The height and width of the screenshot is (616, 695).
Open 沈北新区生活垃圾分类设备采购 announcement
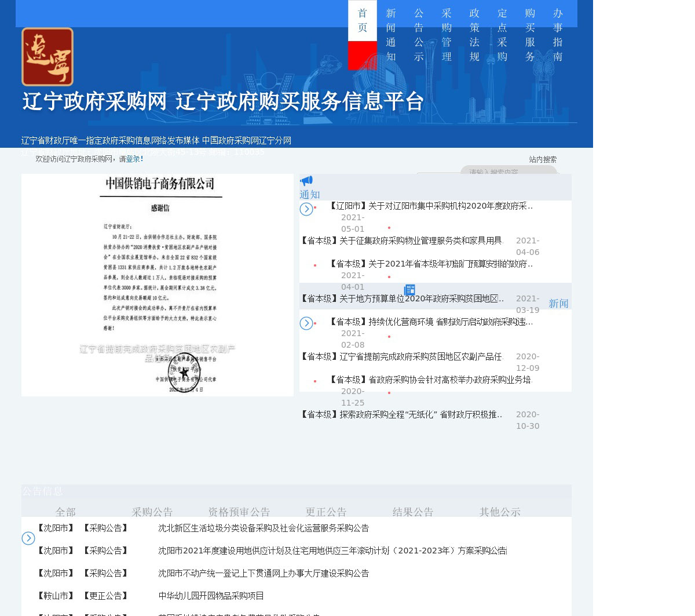pos(264,528)
